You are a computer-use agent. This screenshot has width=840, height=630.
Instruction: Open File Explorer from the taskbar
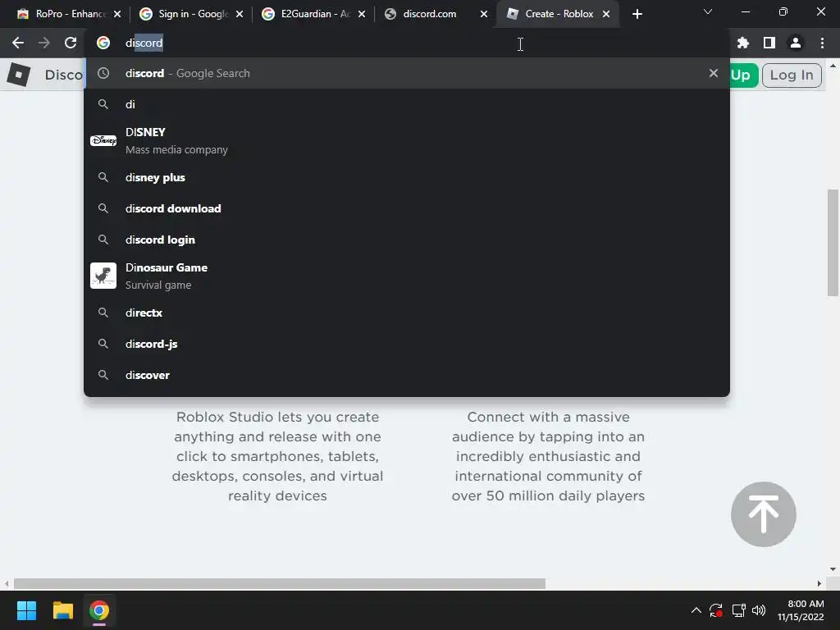point(62,610)
